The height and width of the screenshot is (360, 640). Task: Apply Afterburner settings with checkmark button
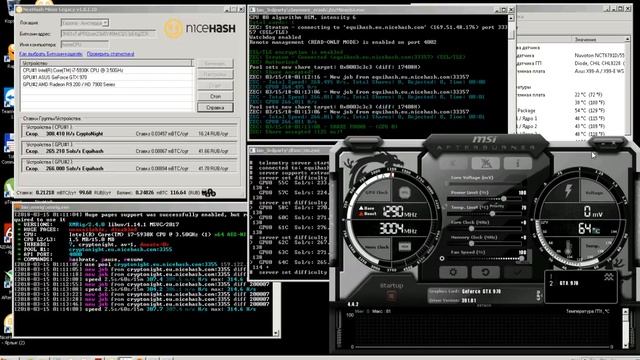tap(517, 272)
